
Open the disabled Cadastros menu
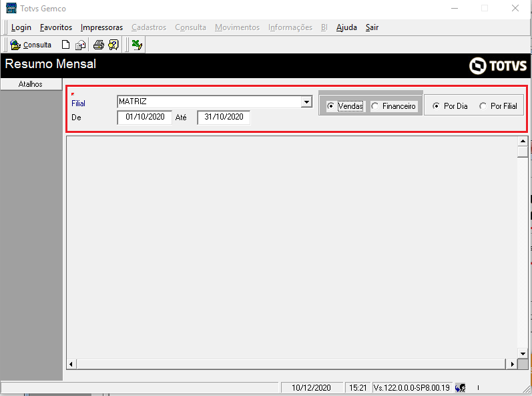point(149,27)
